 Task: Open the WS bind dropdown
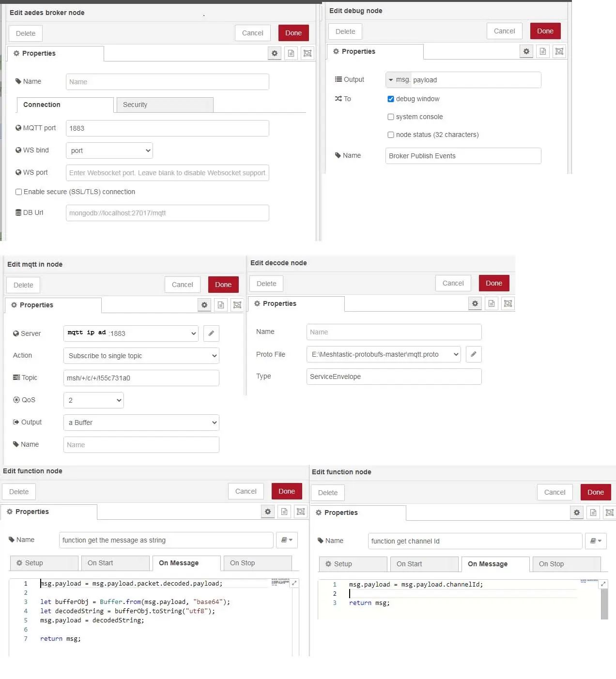click(109, 151)
